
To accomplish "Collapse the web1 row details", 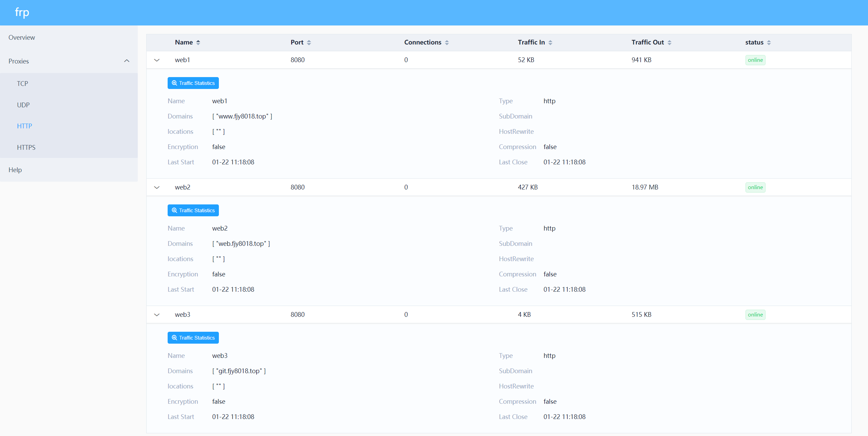I will coord(157,60).
